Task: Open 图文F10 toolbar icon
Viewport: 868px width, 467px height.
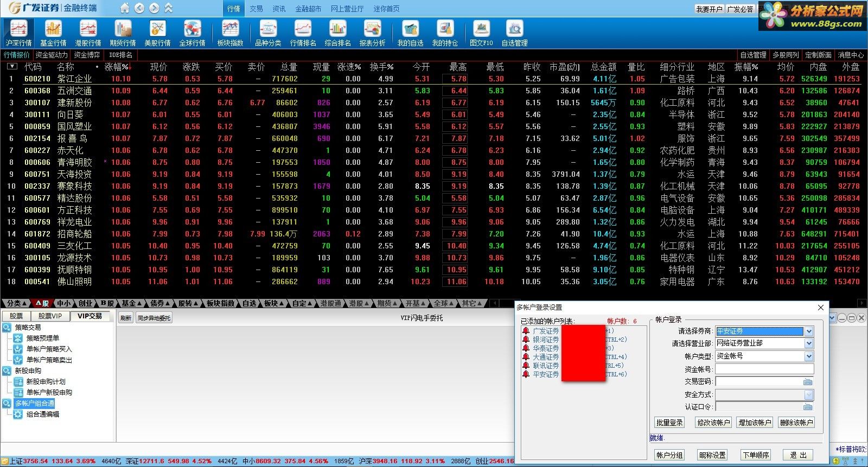Action: click(x=481, y=33)
